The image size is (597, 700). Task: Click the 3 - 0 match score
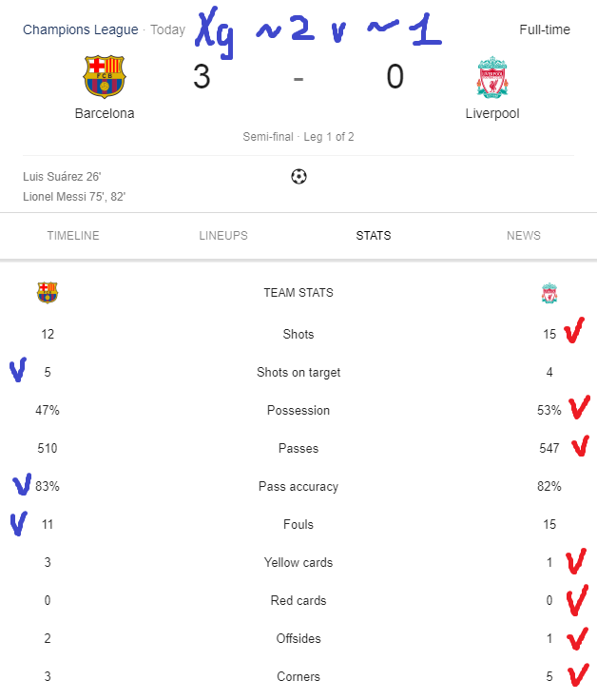298,77
